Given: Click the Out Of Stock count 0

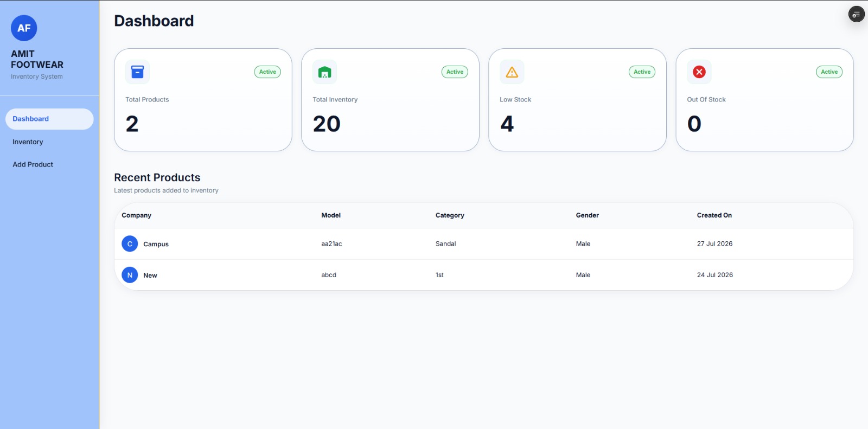Looking at the screenshot, I should [694, 124].
